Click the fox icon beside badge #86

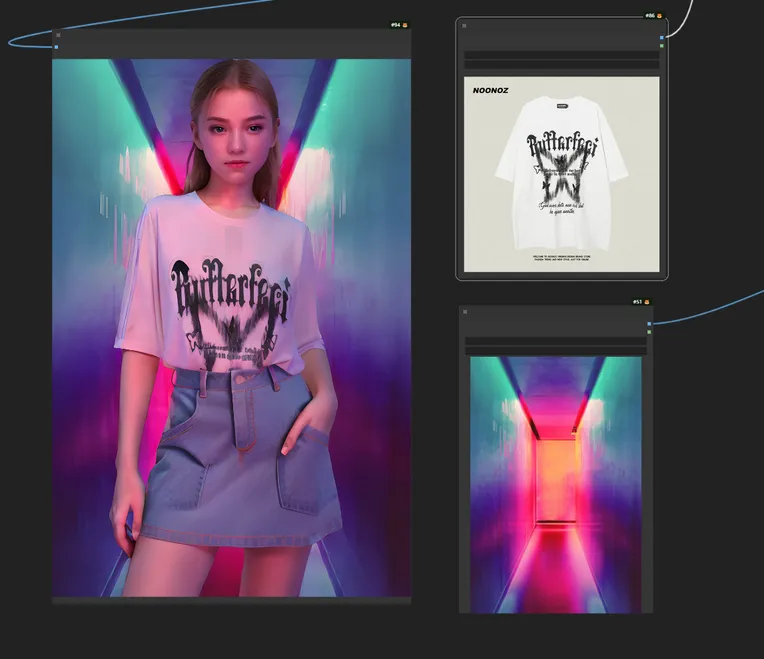pos(659,16)
